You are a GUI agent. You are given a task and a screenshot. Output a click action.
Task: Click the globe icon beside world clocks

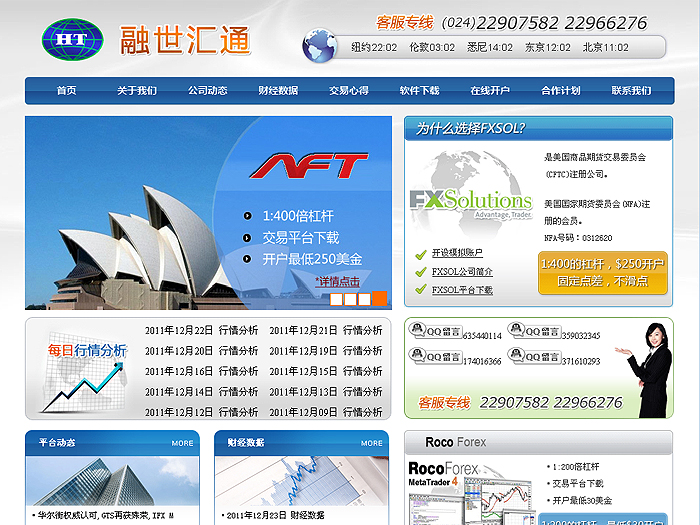(319, 46)
